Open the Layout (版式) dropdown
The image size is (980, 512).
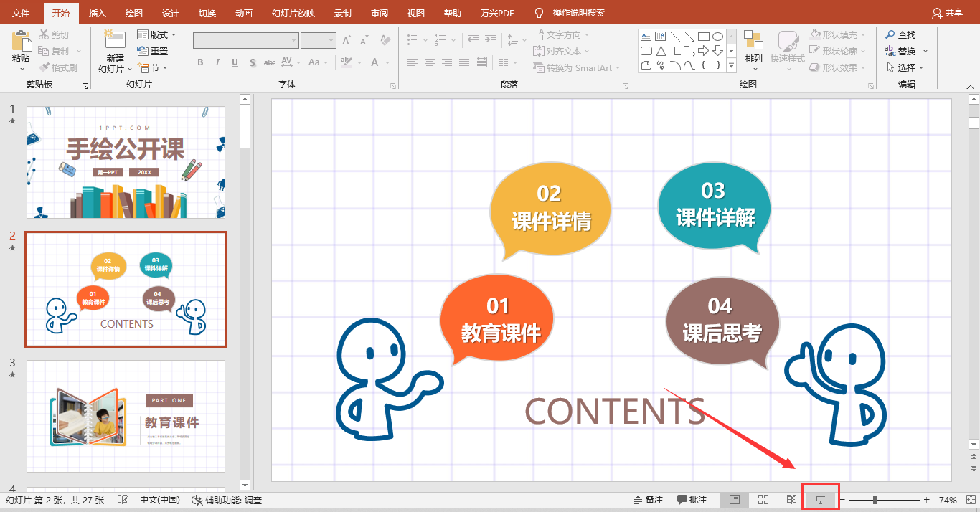tap(156, 34)
